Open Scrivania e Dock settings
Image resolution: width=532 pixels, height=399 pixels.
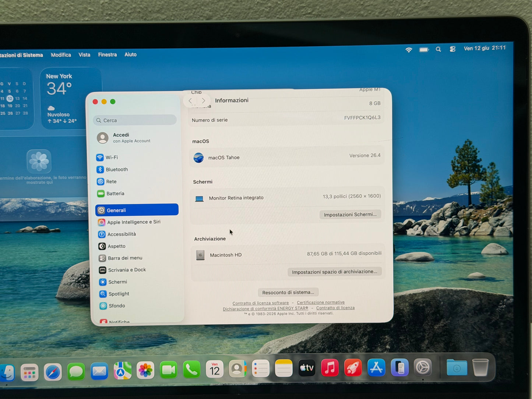(122, 270)
